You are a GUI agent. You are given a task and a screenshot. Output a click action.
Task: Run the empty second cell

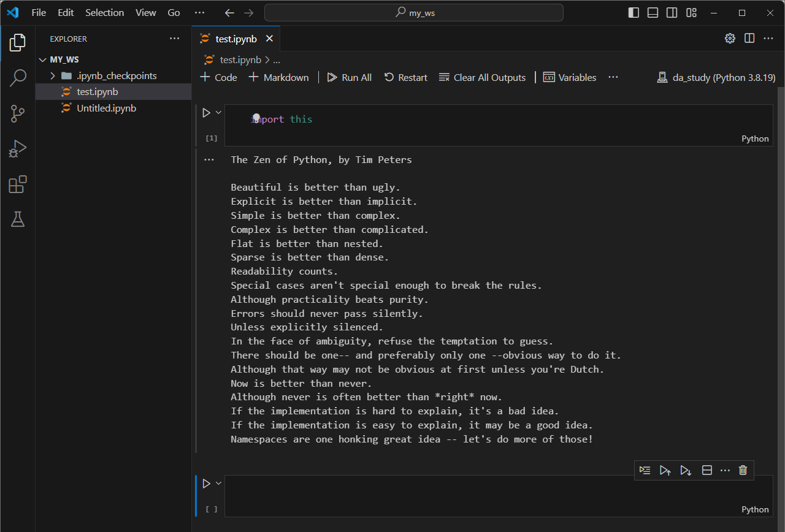[207, 484]
